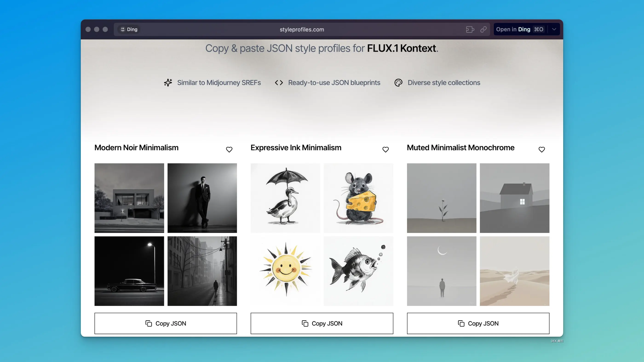The width and height of the screenshot is (644, 362).
Task: Expand the dropdown next to Open in Ding
Action: click(554, 29)
